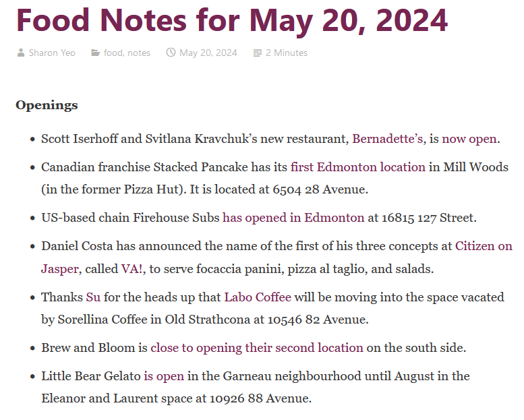
Task: Open Sharon Yeo author link
Action: [53, 53]
